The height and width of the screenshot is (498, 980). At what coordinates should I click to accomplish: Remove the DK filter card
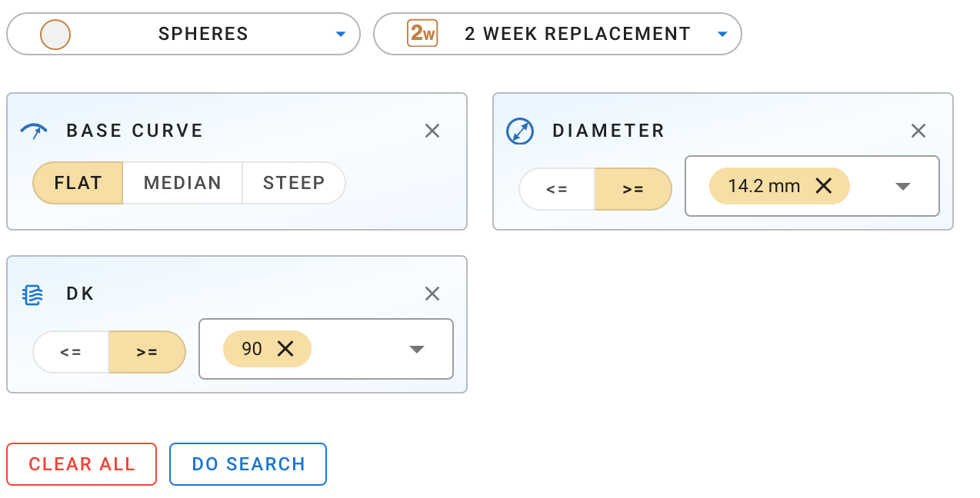coord(432,294)
